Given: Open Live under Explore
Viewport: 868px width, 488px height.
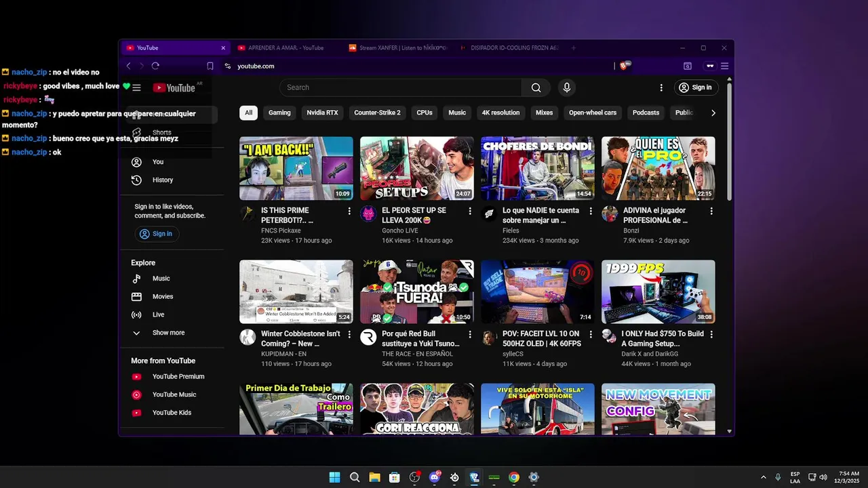Looking at the screenshot, I should pos(172,314).
